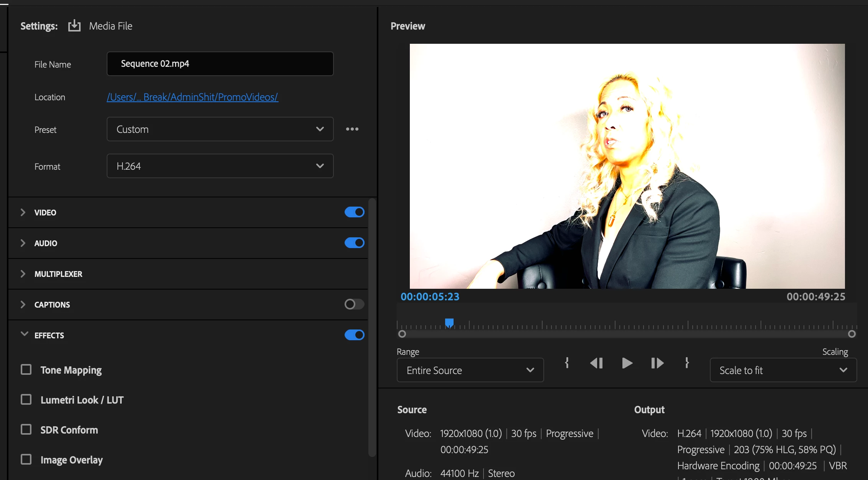
Task: Enable Lumetri Look / LUT checkbox
Action: pos(26,399)
